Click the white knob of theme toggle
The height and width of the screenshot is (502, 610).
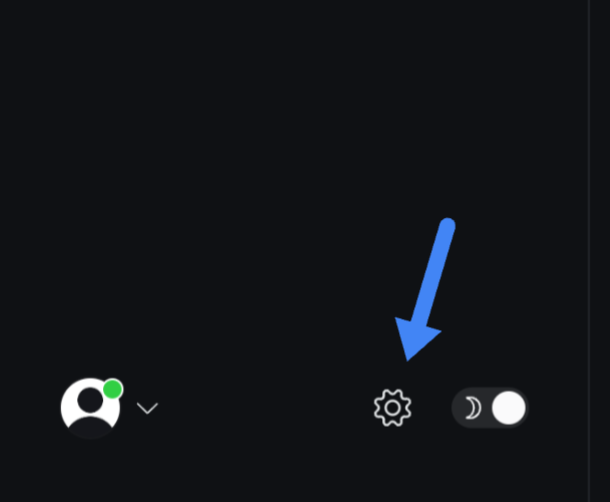[508, 408]
